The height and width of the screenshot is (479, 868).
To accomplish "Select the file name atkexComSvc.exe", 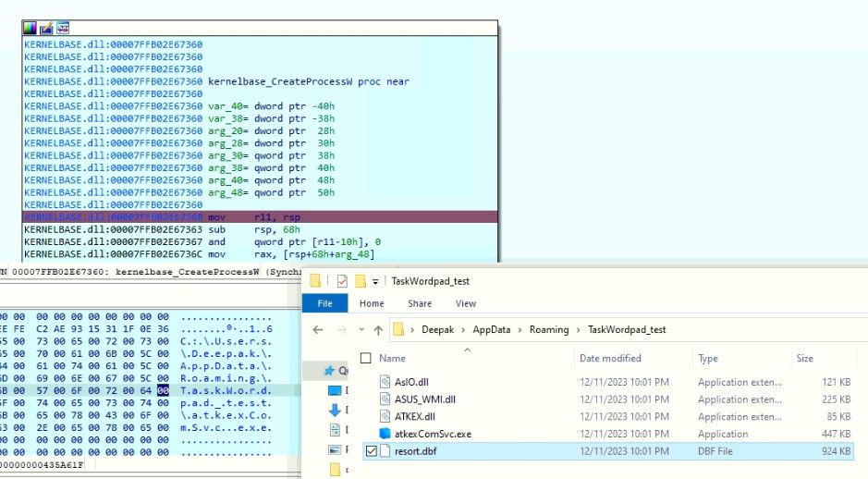I will pos(433,434).
